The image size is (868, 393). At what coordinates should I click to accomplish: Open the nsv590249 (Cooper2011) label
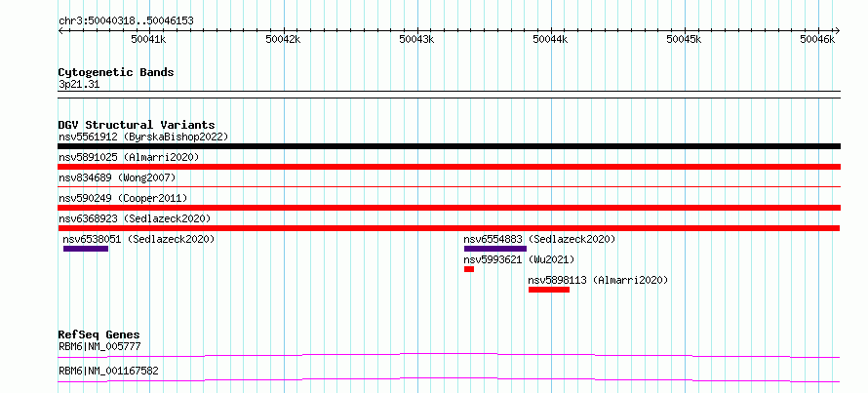click(123, 198)
